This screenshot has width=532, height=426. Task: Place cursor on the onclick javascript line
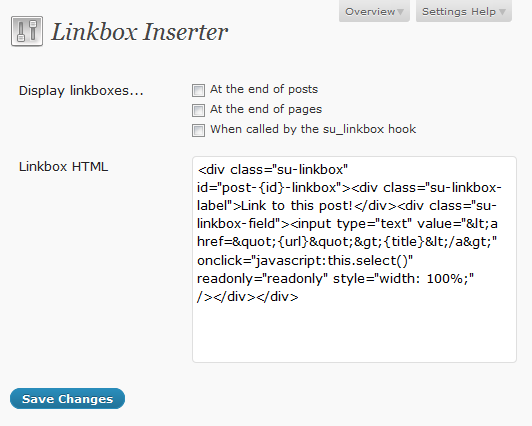(305, 260)
